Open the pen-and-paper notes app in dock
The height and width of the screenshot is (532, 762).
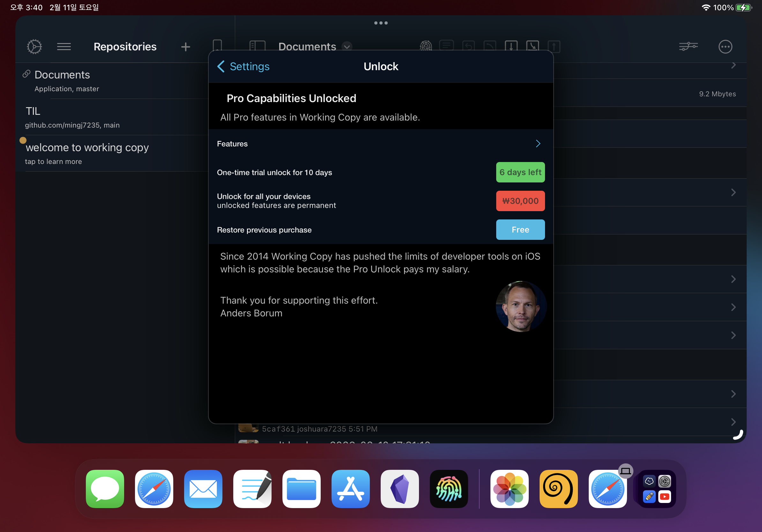[x=252, y=489]
